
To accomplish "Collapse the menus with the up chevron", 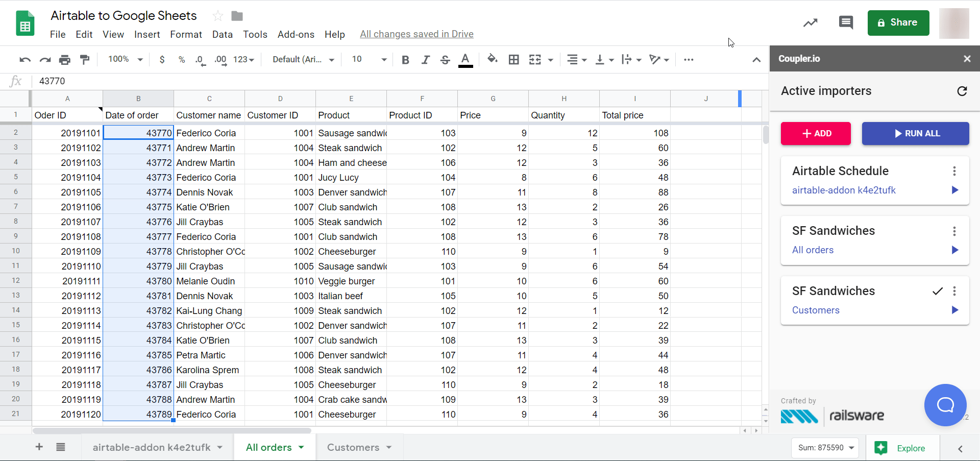I will pos(756,60).
